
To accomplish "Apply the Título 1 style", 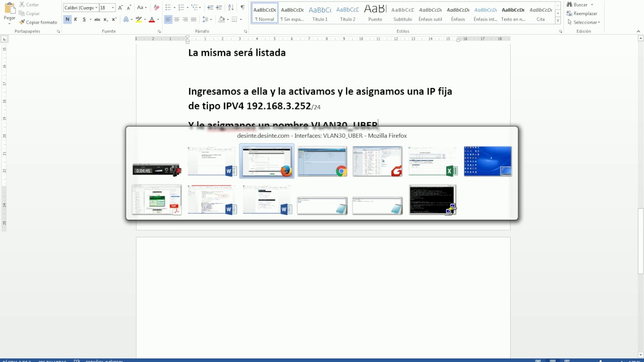I will pos(320,14).
